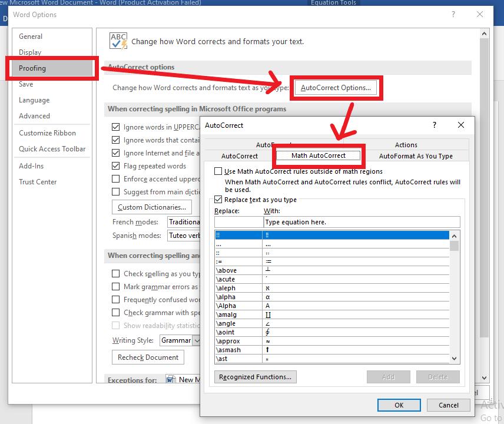Viewport: 504px width, 424px height.
Task: Click OK in AutoCorrect dialog
Action: (399, 405)
